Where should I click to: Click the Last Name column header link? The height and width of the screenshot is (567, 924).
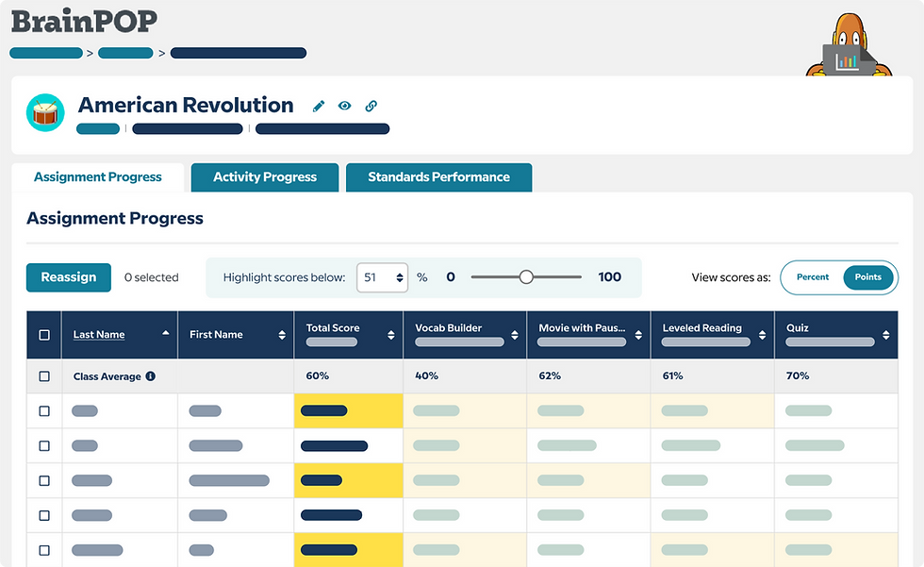[x=99, y=334]
